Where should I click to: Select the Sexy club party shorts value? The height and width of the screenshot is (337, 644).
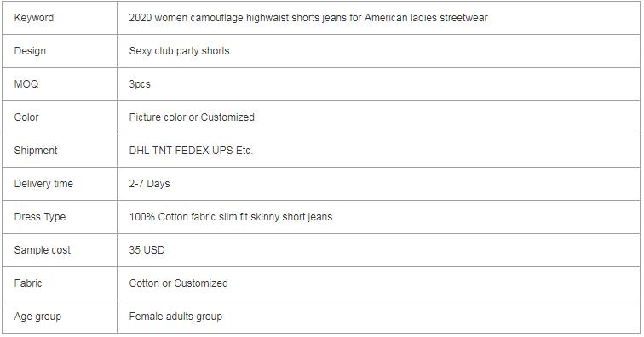pyautogui.click(x=179, y=51)
